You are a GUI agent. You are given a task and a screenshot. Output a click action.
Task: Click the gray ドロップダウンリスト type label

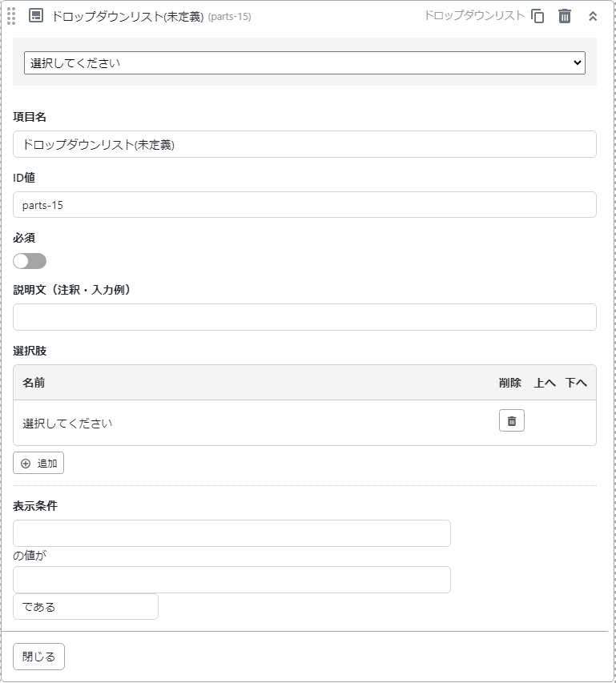tap(474, 15)
